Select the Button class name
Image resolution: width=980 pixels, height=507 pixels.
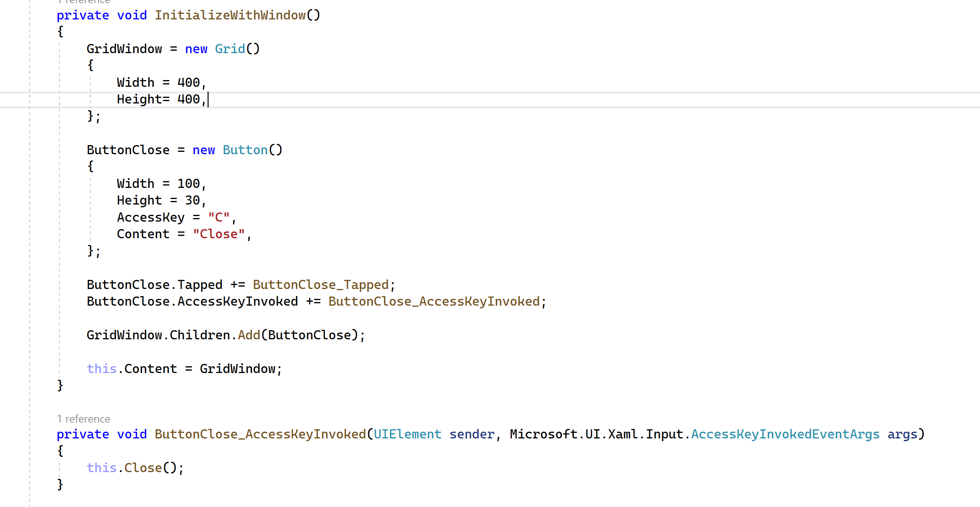pyautogui.click(x=245, y=149)
